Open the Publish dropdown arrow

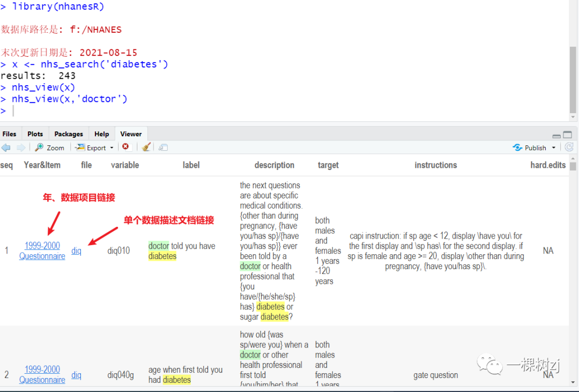pyautogui.click(x=553, y=147)
